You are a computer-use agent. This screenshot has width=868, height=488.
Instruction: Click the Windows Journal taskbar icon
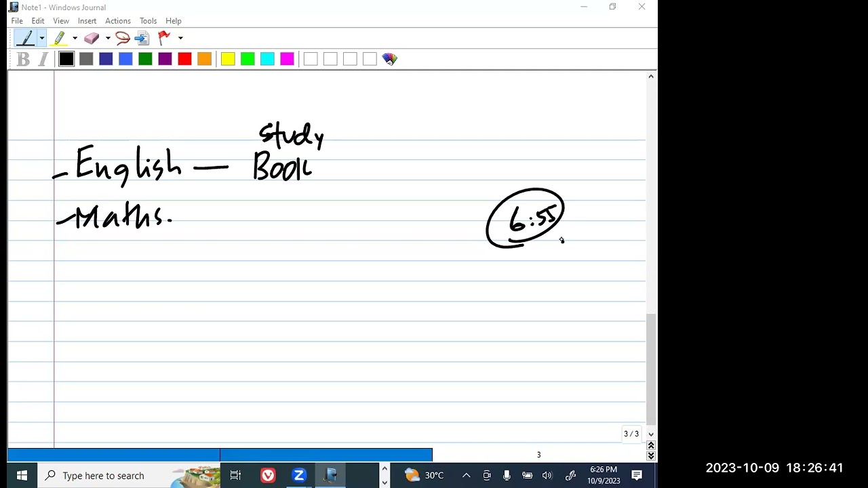pyautogui.click(x=330, y=476)
